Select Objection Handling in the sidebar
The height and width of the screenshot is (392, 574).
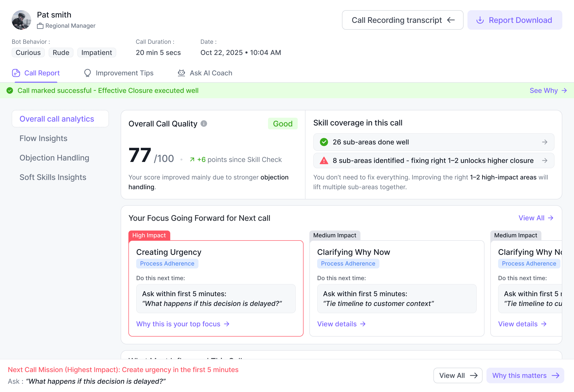tap(54, 158)
